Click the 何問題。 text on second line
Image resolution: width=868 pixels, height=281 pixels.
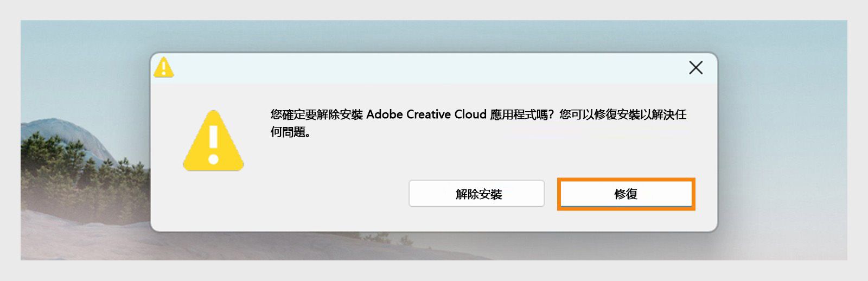290,132
